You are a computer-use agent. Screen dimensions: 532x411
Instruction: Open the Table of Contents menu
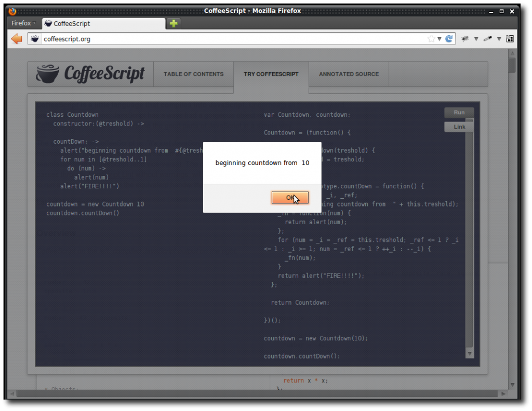(x=193, y=74)
